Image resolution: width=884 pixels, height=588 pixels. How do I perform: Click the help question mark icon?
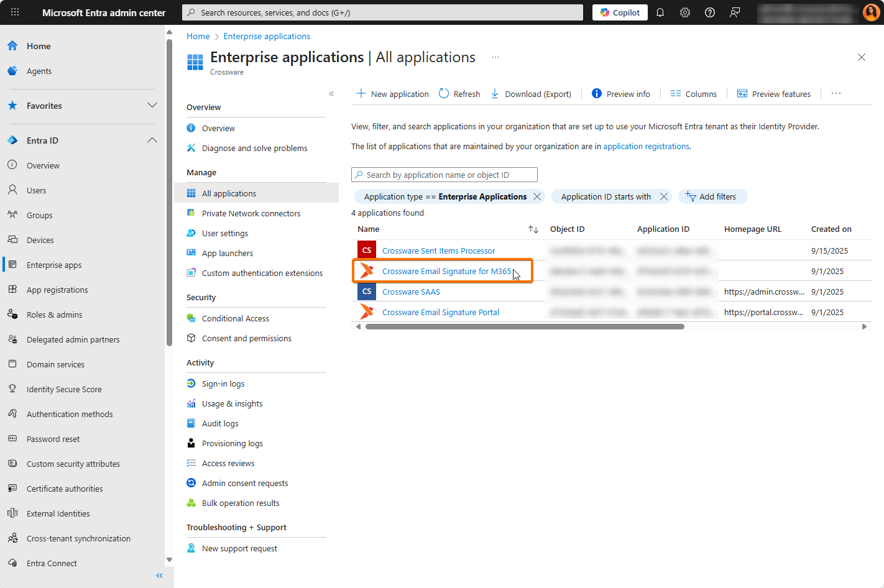click(710, 12)
